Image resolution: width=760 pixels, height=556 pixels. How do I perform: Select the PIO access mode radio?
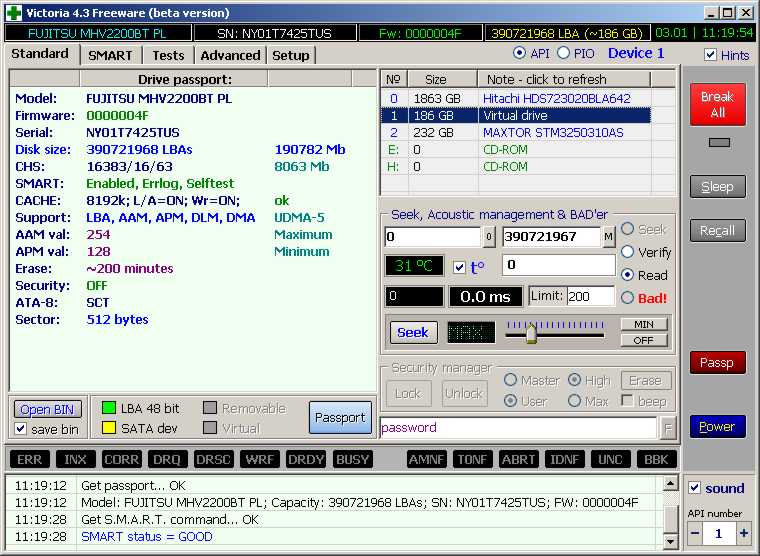(563, 53)
